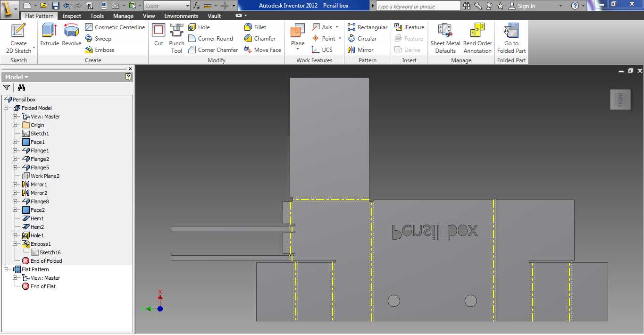Collapse the Emboss1 node
The height and width of the screenshot is (335, 644).
[15, 244]
